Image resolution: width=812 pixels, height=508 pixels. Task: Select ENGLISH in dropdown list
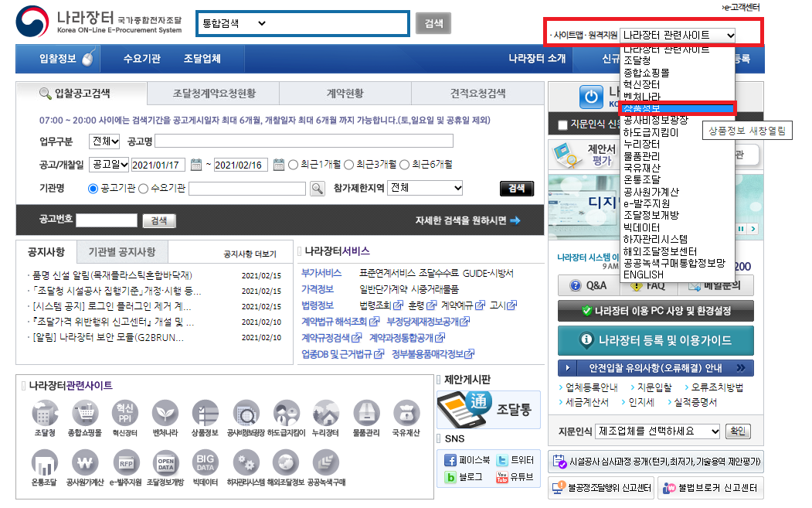pos(678,274)
